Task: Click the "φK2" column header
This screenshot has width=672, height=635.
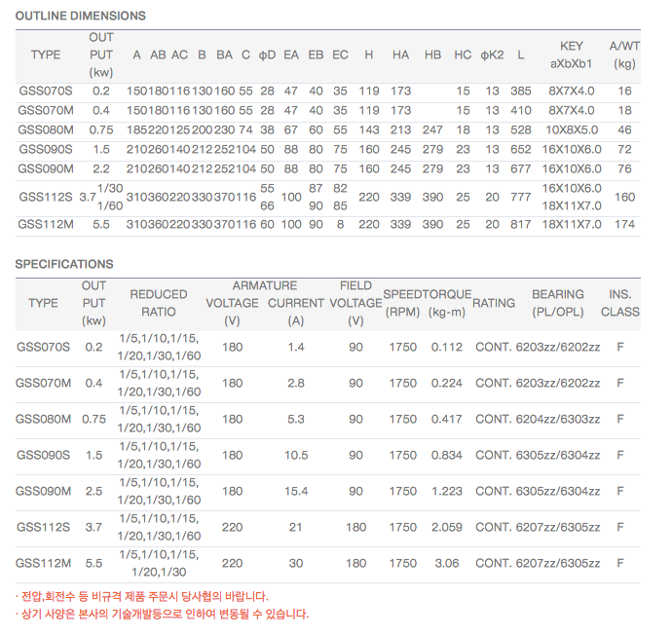Action: (x=492, y=55)
